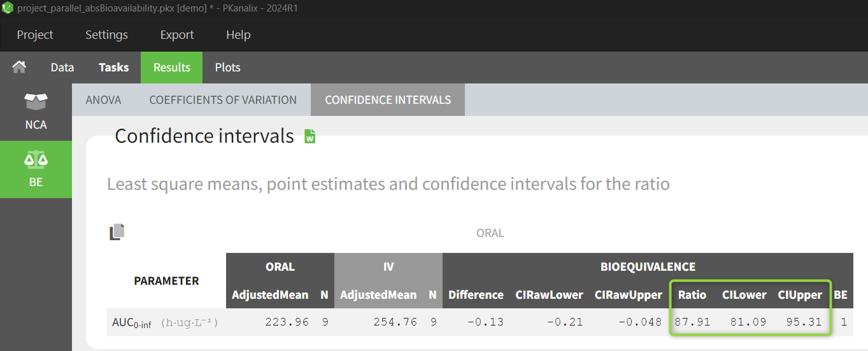Open Coefficients of Variation tab

coord(223,100)
